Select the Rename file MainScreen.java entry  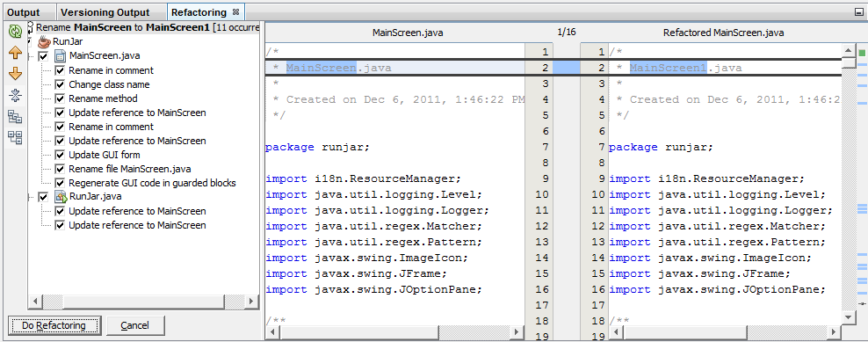point(129,169)
